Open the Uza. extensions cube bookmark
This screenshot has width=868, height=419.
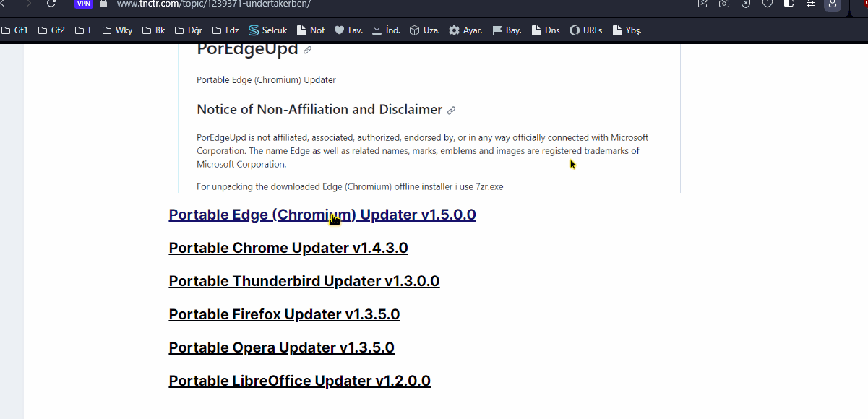point(424,30)
